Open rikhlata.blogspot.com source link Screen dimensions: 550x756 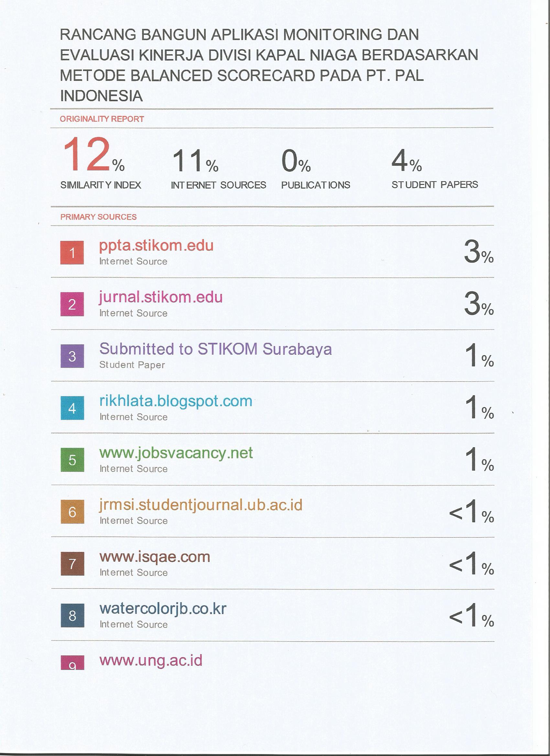[176, 401]
